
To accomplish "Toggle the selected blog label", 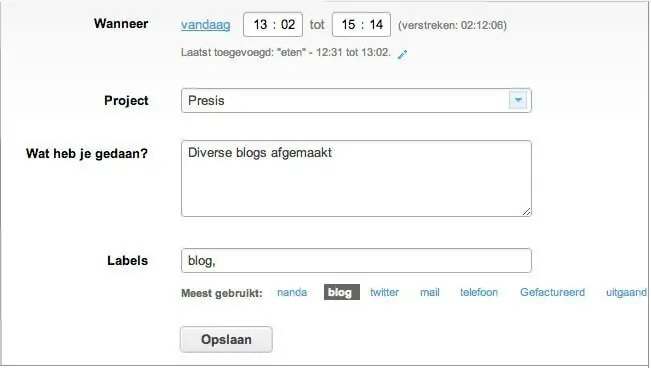I will (x=342, y=292).
